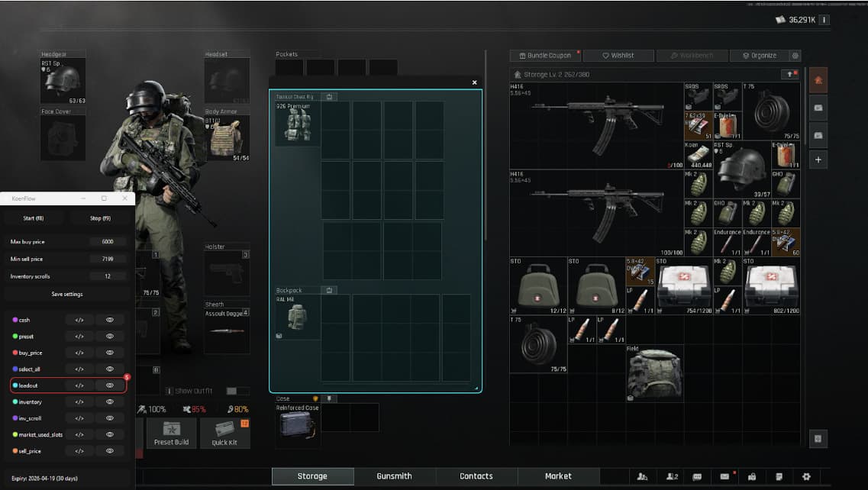Click the storage upgrade arrow icon
The image size is (868, 490).
[x=789, y=74]
